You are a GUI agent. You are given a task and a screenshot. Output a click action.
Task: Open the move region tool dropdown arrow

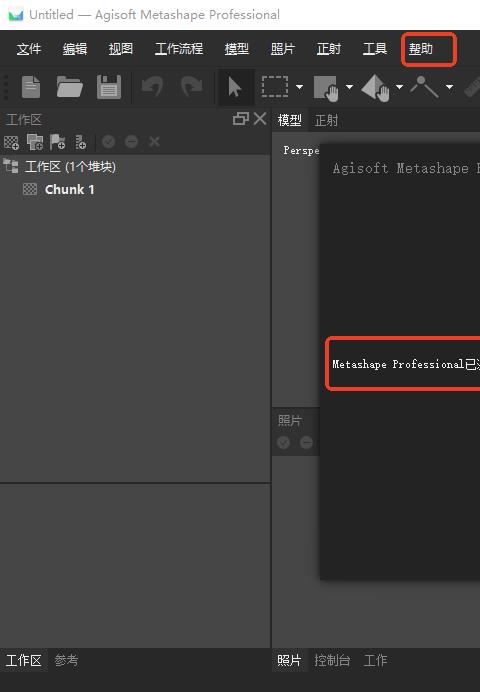pyautogui.click(x=349, y=87)
